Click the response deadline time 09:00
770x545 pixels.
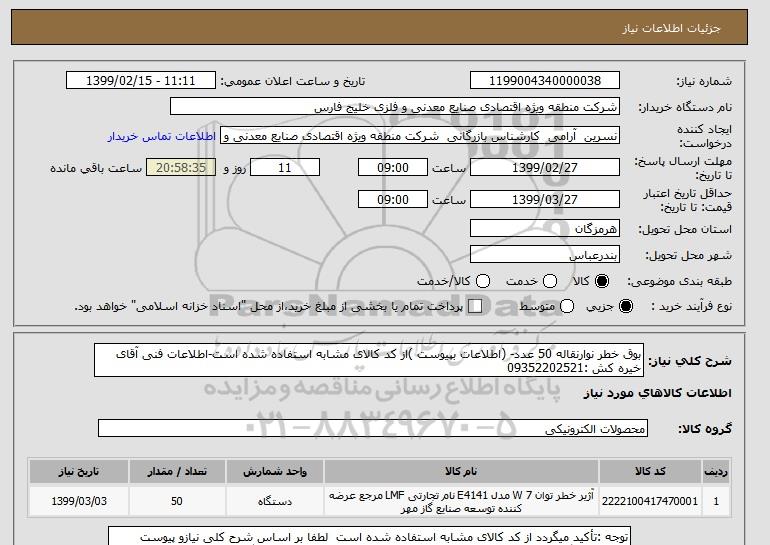point(393,167)
